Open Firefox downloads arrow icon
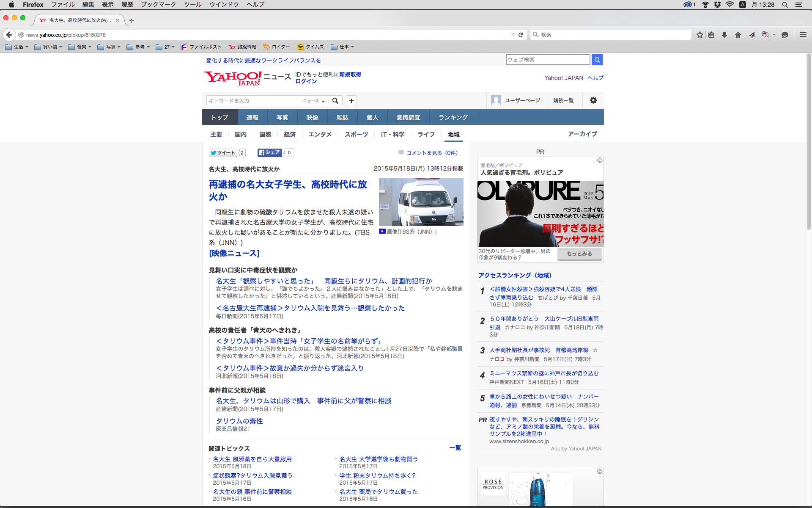The image size is (812, 508). pyautogui.click(x=724, y=35)
